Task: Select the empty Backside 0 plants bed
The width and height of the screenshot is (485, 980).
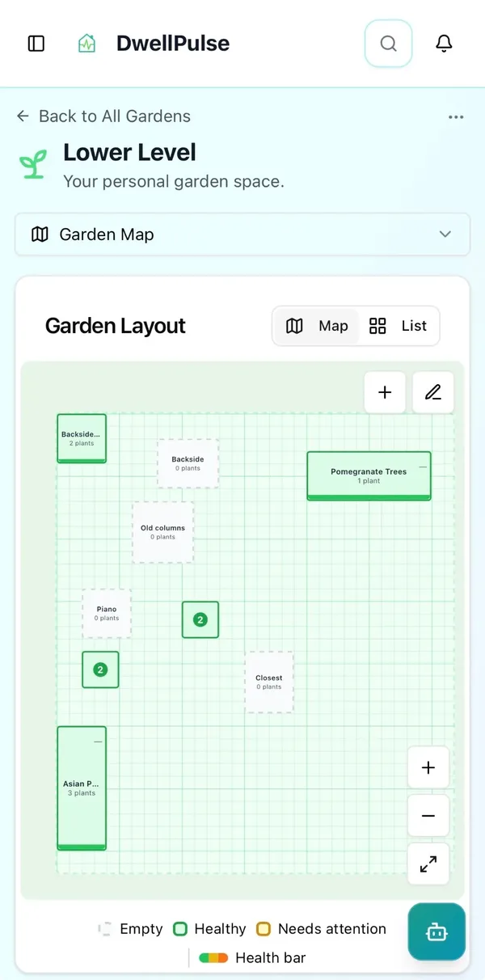Action: (188, 463)
